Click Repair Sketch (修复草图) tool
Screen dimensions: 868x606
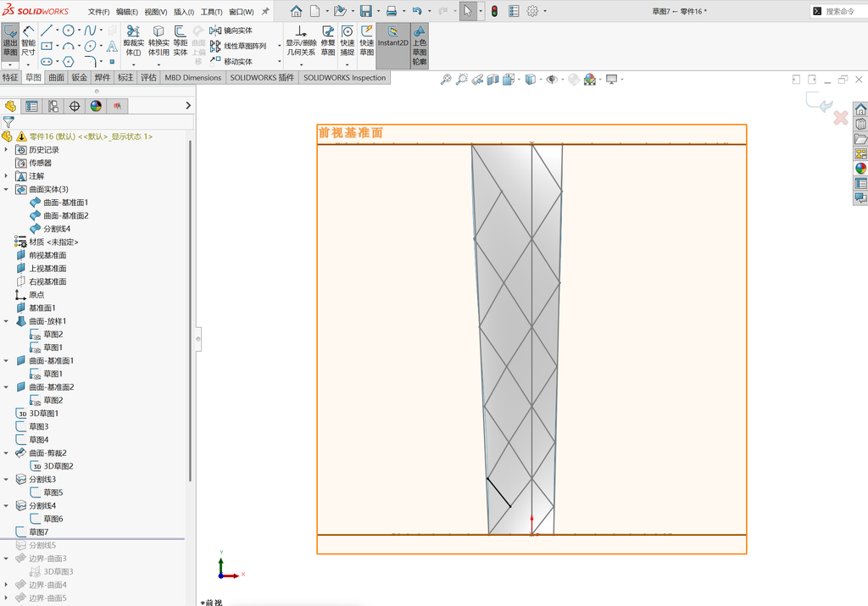pyautogui.click(x=328, y=41)
